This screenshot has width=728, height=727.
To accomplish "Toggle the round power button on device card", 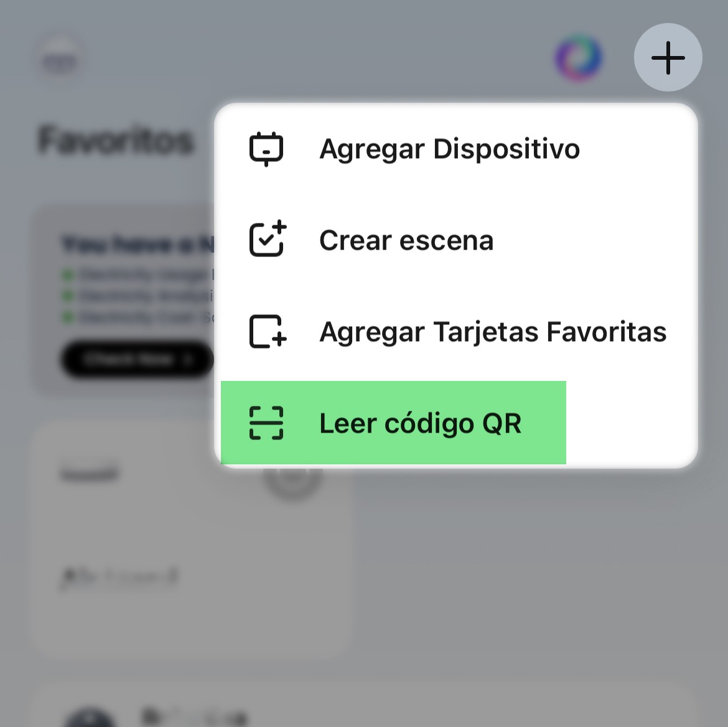I will point(293,478).
